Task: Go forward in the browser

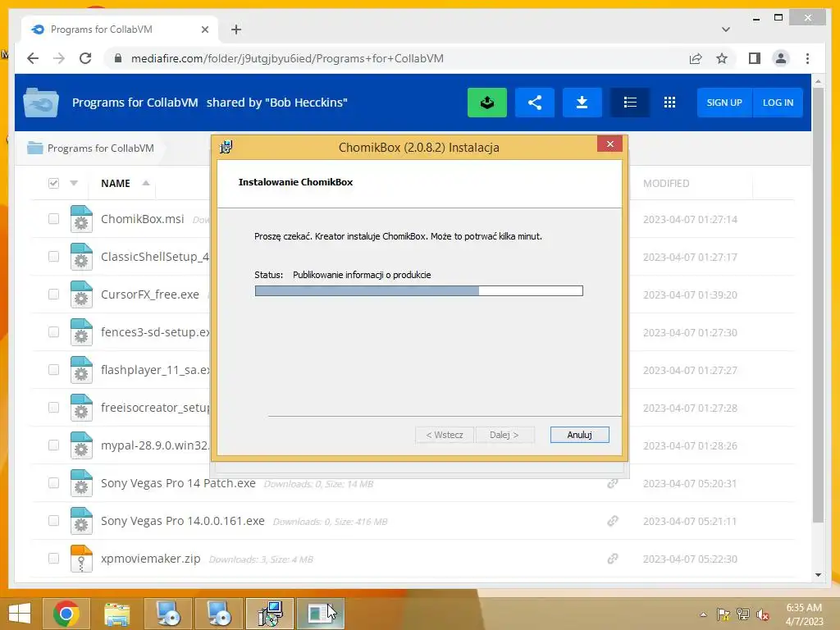Action: (x=59, y=58)
